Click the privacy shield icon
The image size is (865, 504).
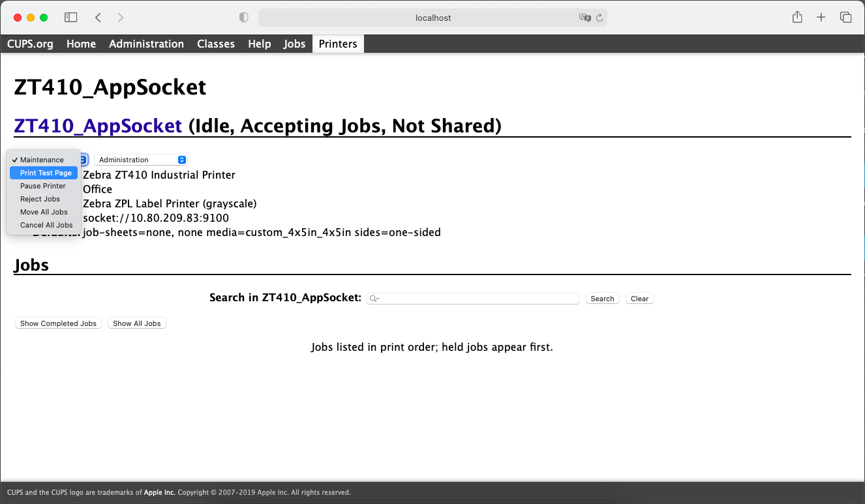click(244, 18)
